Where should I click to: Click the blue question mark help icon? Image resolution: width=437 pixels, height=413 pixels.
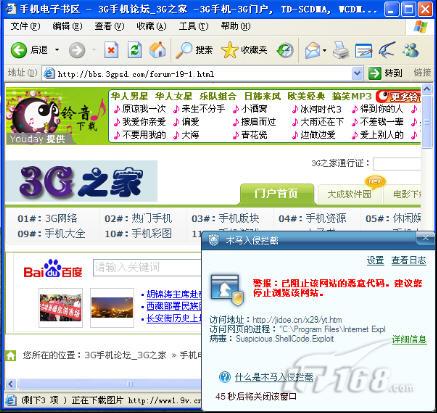(225, 377)
